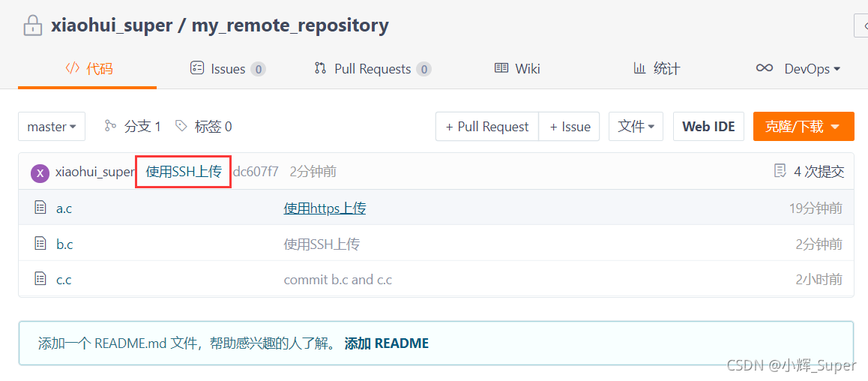Expand the 克隆/下载 dropdown button
The height and width of the screenshot is (381, 868).
click(x=804, y=126)
